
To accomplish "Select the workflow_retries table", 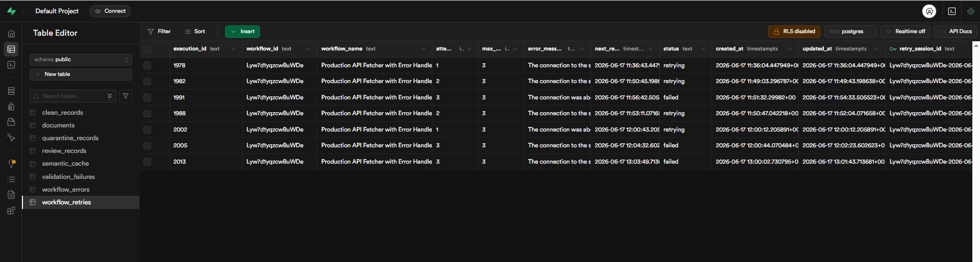I will (81, 202).
